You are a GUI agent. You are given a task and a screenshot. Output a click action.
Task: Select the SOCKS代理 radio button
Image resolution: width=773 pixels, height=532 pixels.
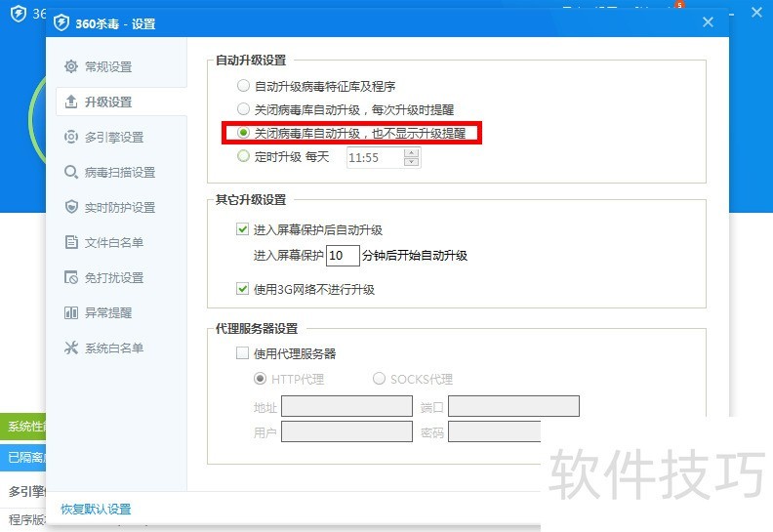(x=379, y=379)
